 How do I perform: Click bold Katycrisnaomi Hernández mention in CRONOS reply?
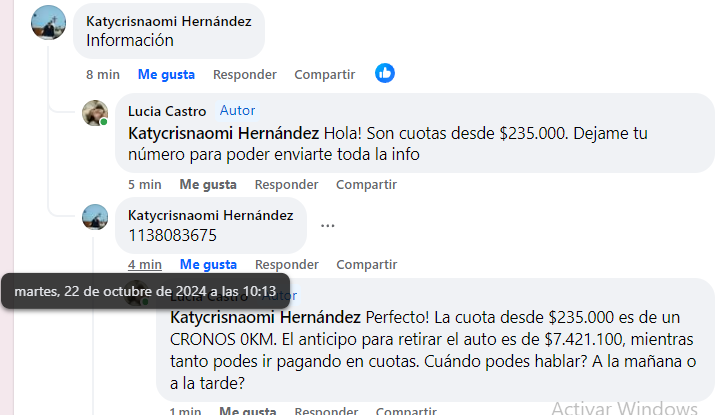coord(265,318)
